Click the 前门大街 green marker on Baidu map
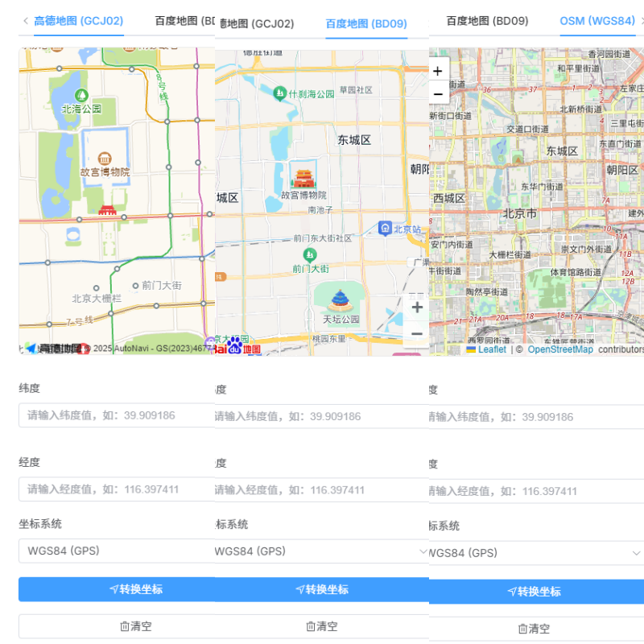 311,254
